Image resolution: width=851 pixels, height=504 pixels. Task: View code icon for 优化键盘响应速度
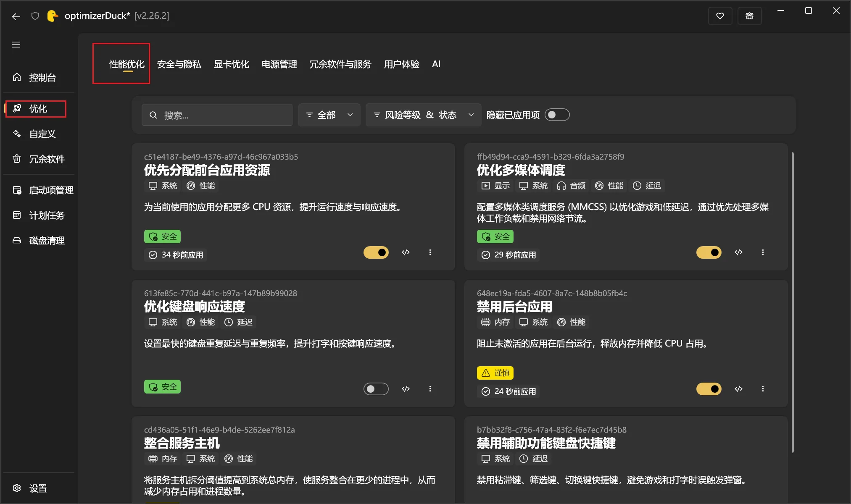[x=406, y=389]
